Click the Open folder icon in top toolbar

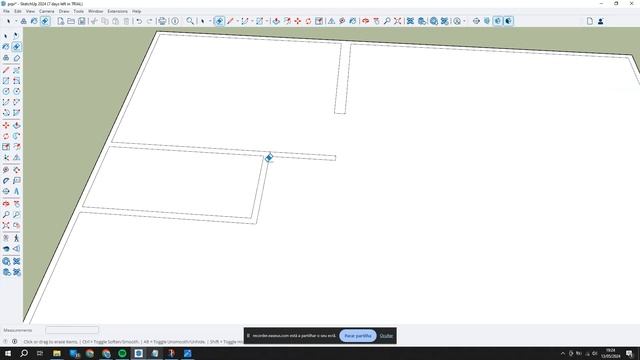click(x=71, y=21)
